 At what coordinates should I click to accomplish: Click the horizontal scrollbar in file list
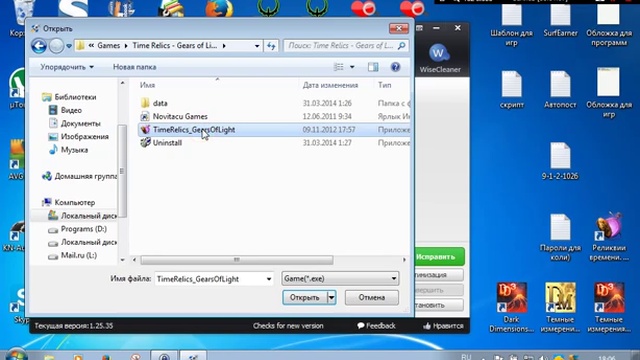tap(237, 260)
